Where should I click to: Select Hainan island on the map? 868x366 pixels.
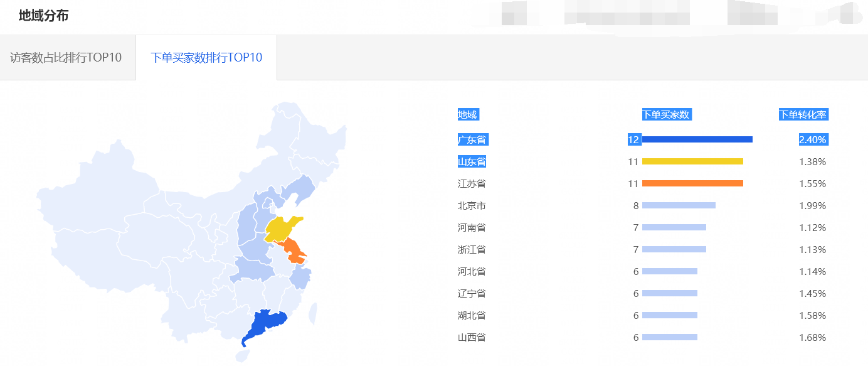pyautogui.click(x=242, y=355)
